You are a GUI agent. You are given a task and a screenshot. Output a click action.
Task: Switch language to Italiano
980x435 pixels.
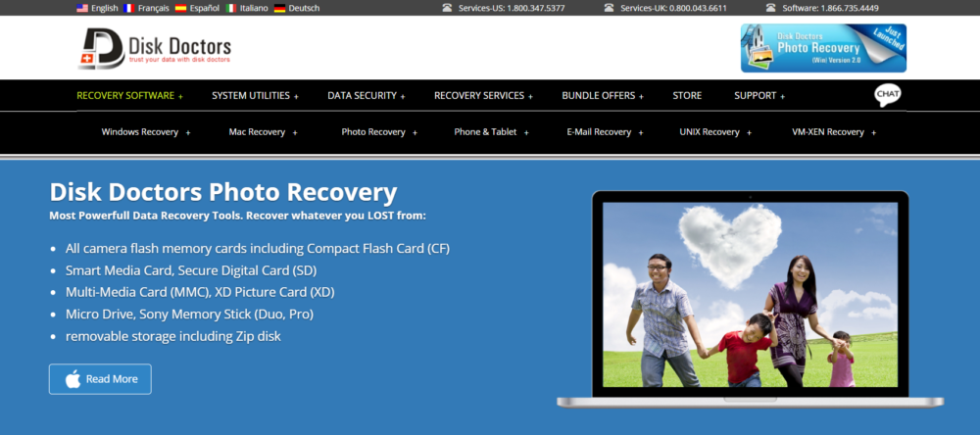(254, 8)
